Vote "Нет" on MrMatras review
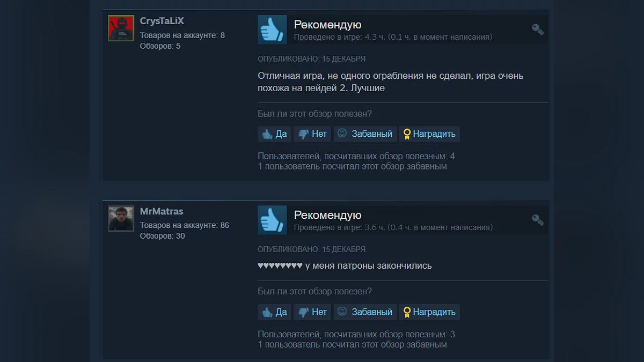This screenshot has height=362, width=644. [x=312, y=312]
